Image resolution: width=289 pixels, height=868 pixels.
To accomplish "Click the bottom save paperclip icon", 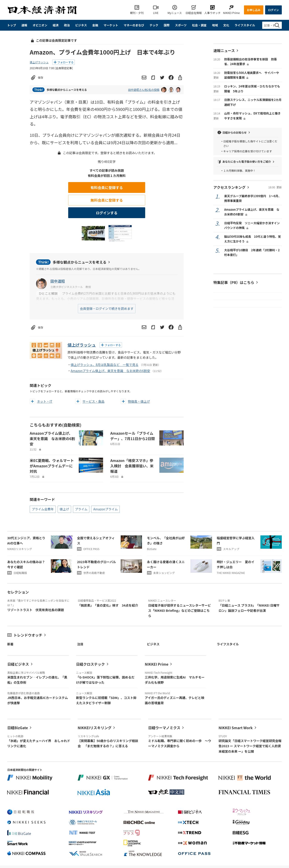I will point(33,327).
